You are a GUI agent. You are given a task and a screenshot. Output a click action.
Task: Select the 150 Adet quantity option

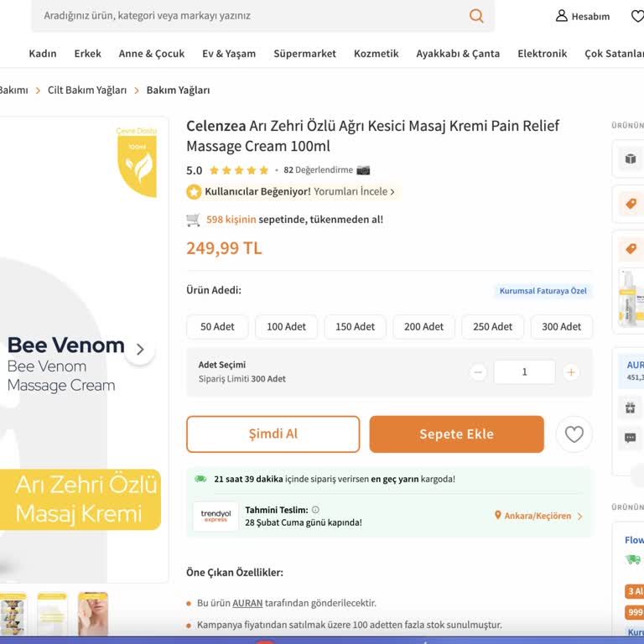[355, 327]
